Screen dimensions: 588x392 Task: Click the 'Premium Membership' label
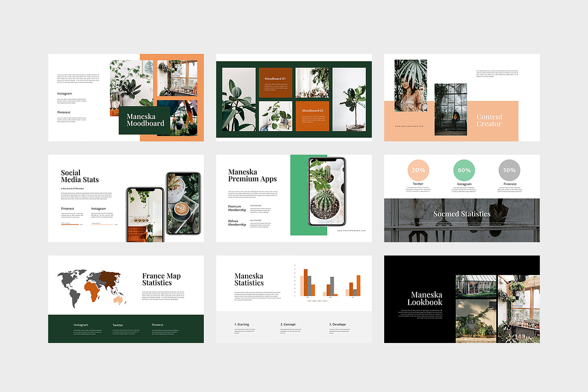pyautogui.click(x=238, y=208)
